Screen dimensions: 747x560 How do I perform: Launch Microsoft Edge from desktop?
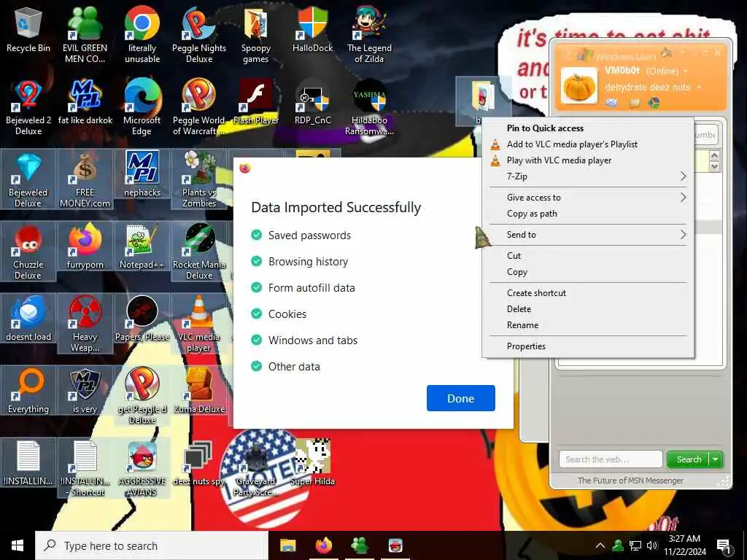click(x=142, y=106)
